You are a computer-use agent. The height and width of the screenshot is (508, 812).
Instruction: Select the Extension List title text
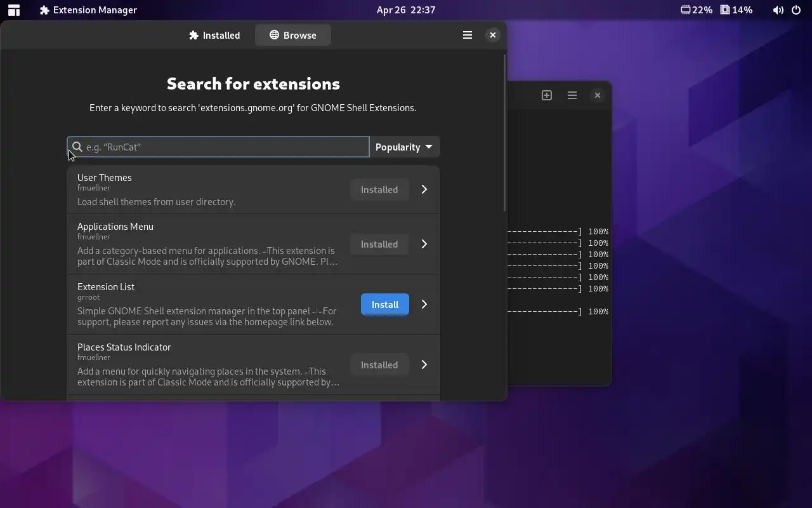click(106, 286)
